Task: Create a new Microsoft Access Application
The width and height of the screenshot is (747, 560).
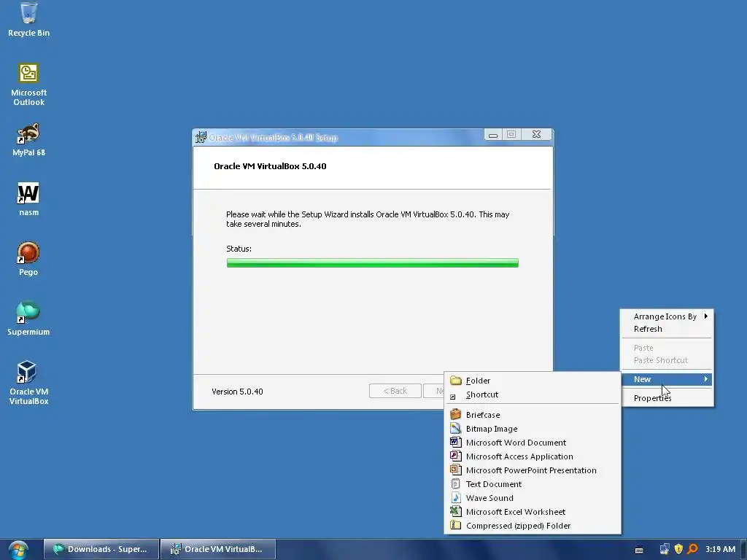Action: tap(533, 456)
